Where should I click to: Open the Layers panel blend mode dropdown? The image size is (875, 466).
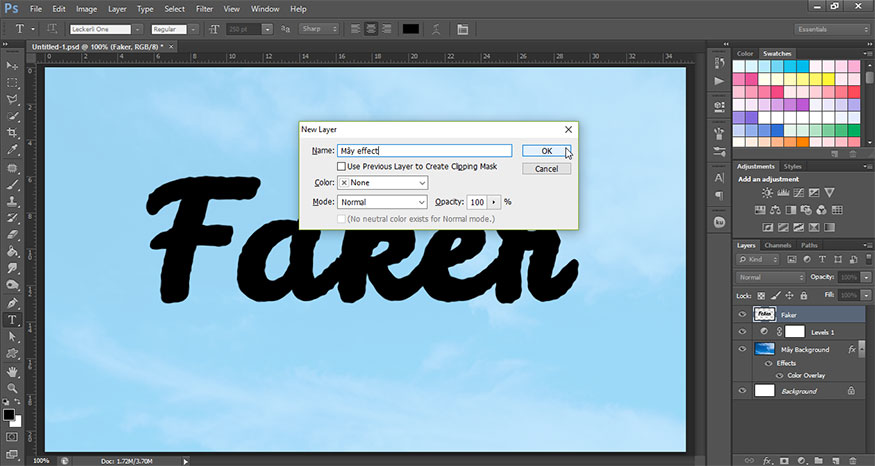point(771,277)
